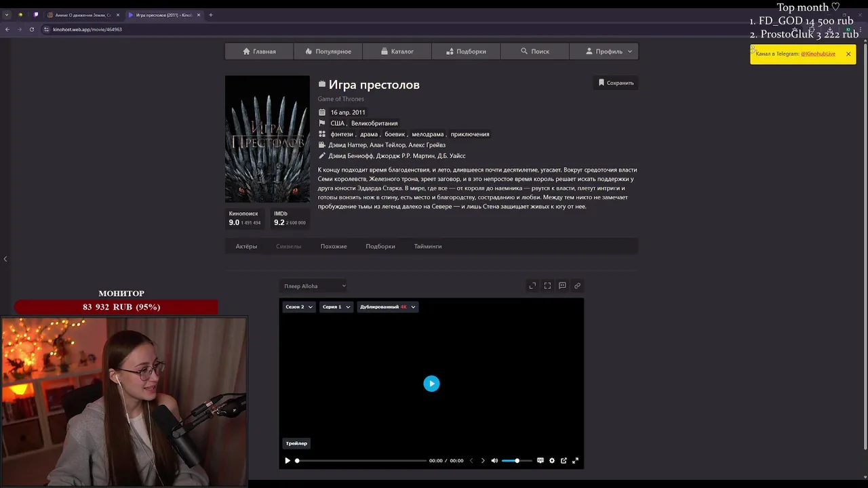This screenshot has width=868, height=488.
Task: Expand the Профиль dropdown menu
Action: click(604, 52)
